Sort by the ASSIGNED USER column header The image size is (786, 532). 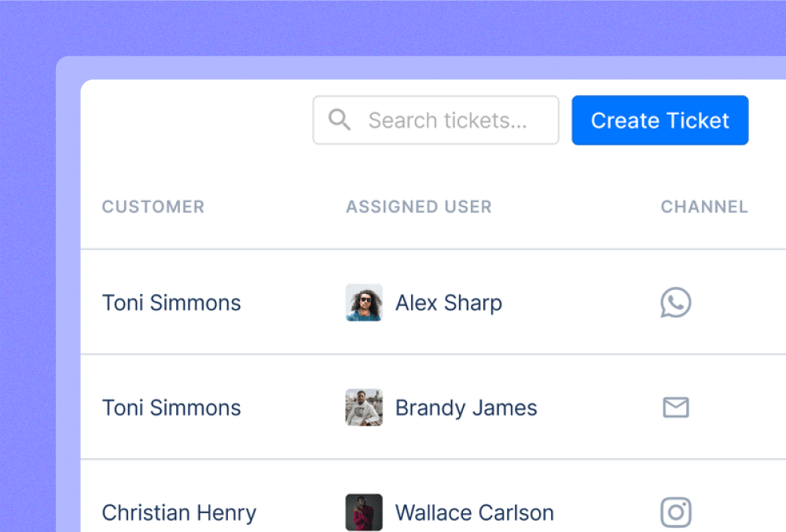(x=419, y=207)
